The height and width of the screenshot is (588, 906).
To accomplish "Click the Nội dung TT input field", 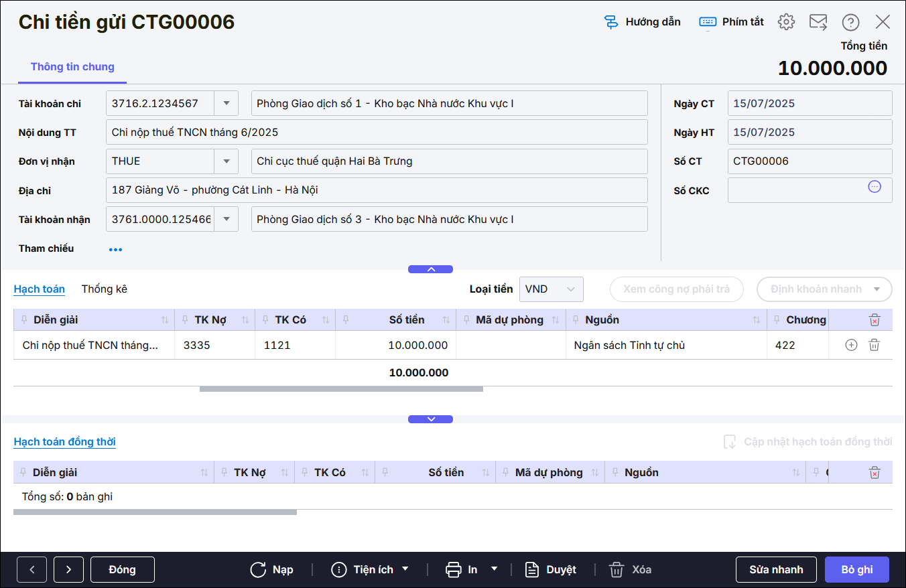I will coord(377,132).
